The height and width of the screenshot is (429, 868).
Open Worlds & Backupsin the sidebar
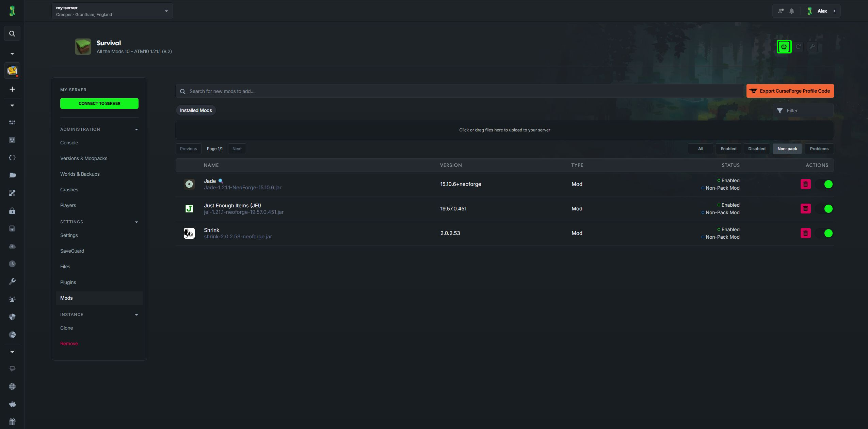(x=80, y=174)
